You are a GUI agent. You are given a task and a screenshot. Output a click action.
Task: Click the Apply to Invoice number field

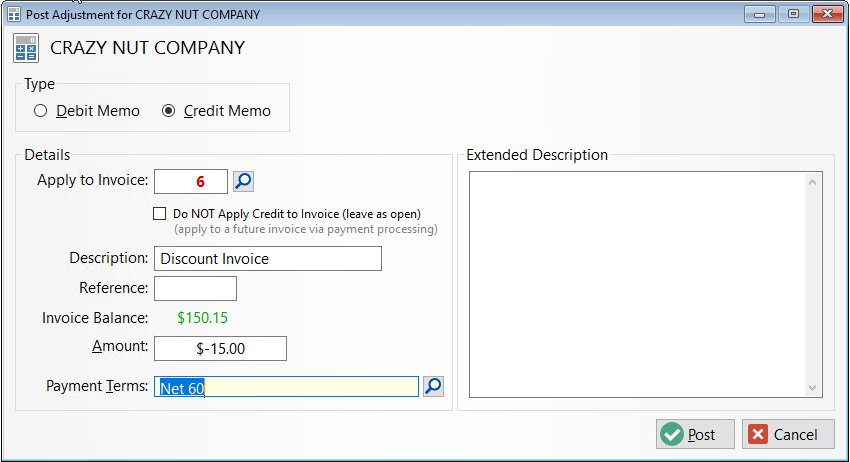pyautogui.click(x=191, y=181)
